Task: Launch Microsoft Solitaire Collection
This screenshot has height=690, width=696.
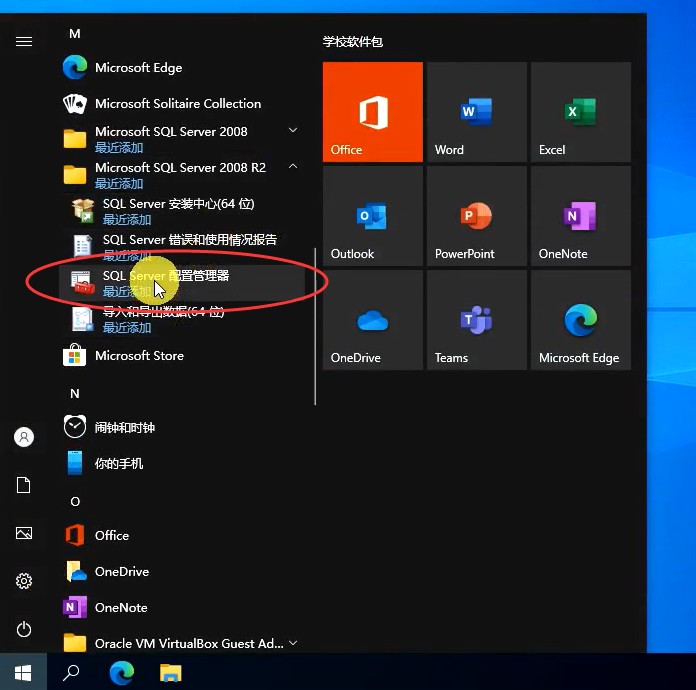Action: 182,103
